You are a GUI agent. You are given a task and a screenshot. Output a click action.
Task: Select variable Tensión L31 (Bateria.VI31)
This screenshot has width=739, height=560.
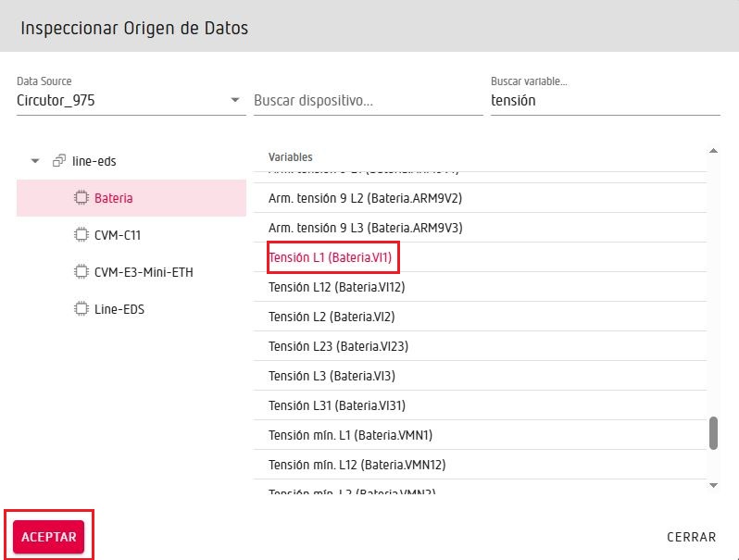pos(480,405)
